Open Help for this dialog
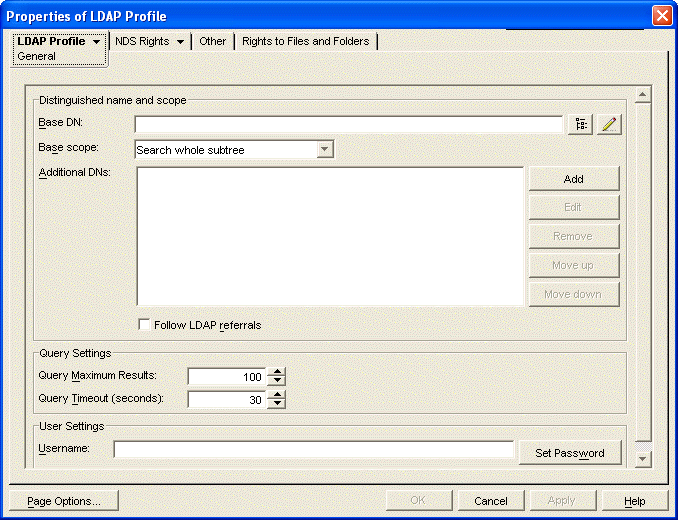The height and width of the screenshot is (520, 678). [634, 501]
